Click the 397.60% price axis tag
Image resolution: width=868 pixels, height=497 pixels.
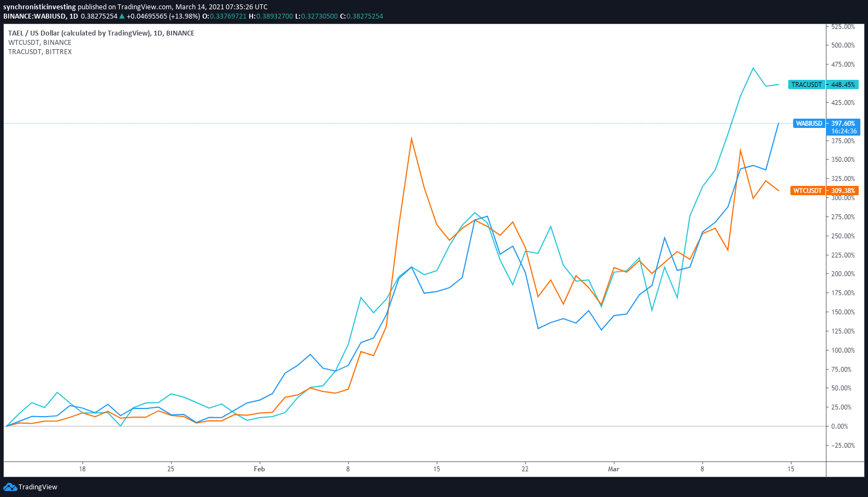(843, 124)
